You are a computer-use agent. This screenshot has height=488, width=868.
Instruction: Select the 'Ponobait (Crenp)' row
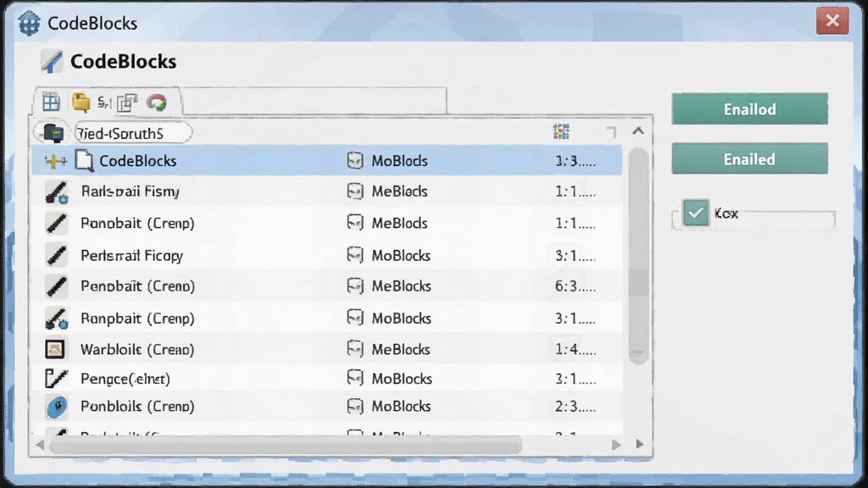[326, 223]
